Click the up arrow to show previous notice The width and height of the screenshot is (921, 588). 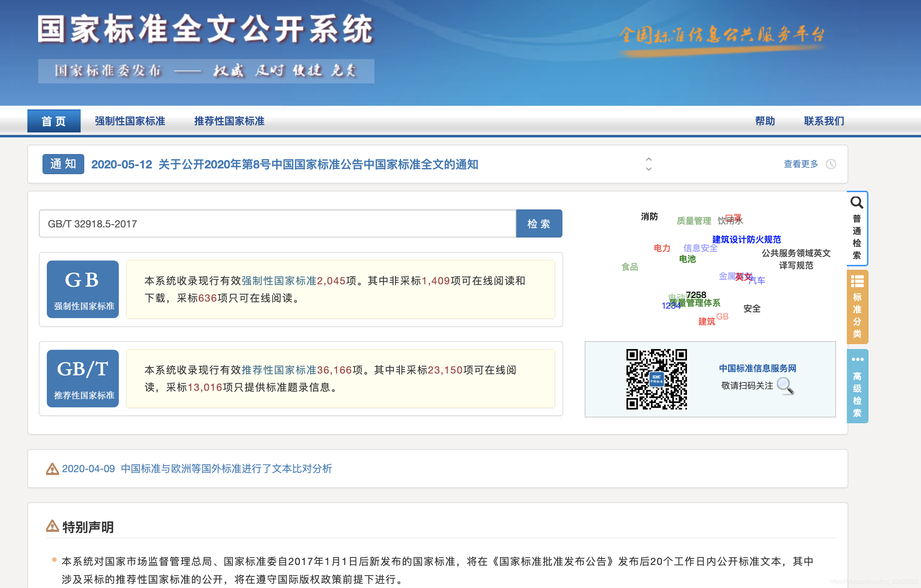pos(648,160)
